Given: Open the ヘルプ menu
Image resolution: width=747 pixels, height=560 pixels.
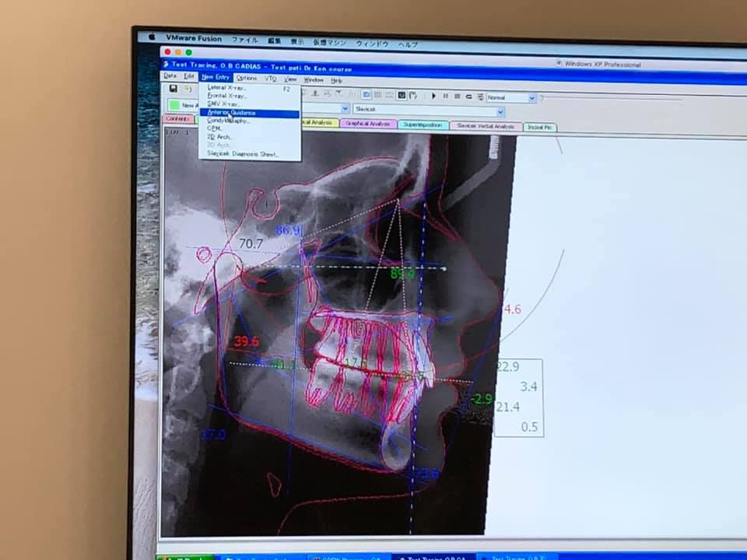Looking at the screenshot, I should click(408, 44).
